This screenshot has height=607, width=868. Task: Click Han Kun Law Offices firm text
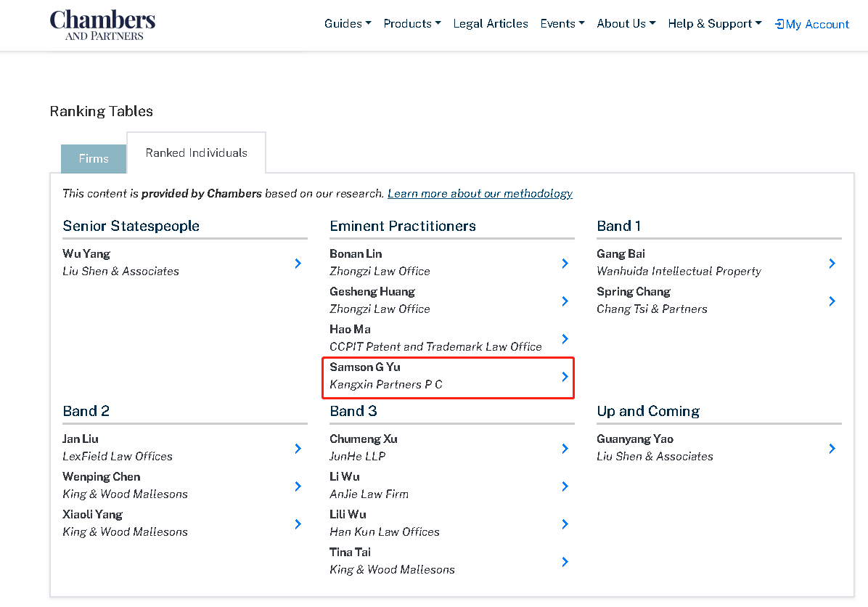click(x=385, y=531)
